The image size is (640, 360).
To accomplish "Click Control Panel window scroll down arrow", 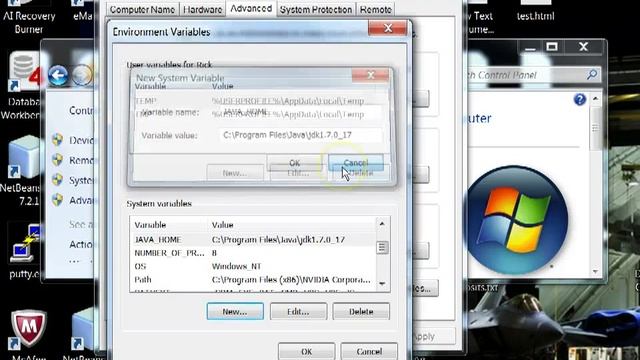I will (595, 271).
